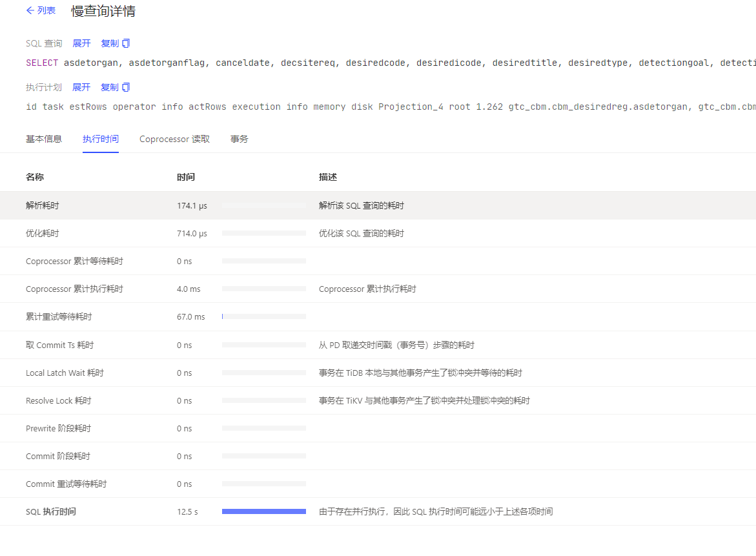The height and width of the screenshot is (556, 756).
Task: Click the SELECT query text line
Action: click(391, 63)
